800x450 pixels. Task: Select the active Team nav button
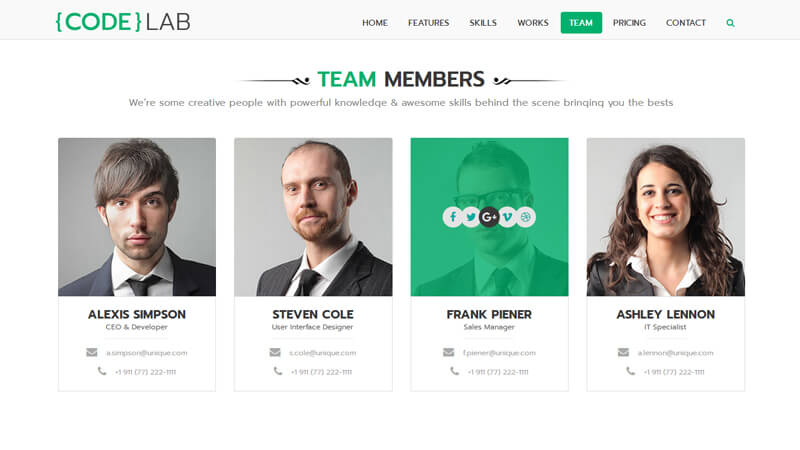(581, 23)
